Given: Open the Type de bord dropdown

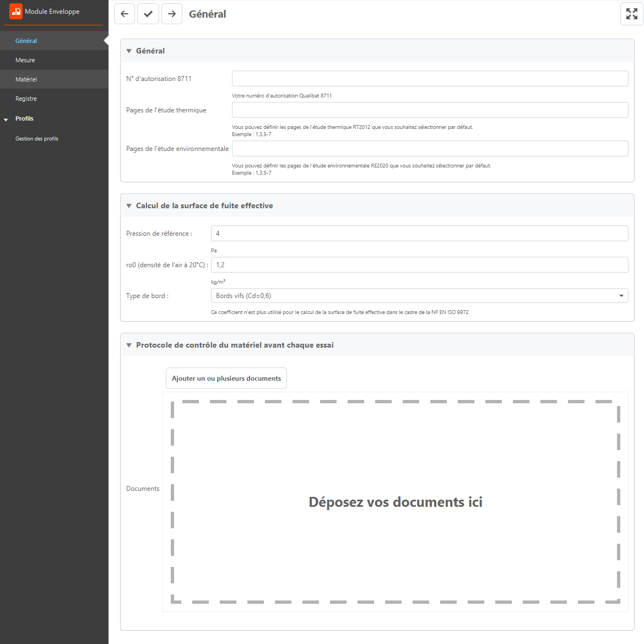Looking at the screenshot, I should (419, 296).
